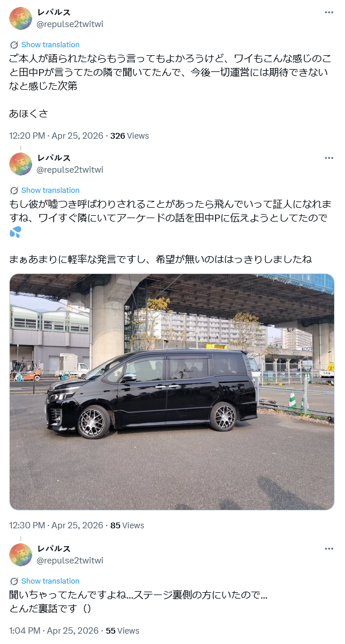
Task: Click 12:20 PM · Apr 25, 2026 timestamp
Action: tap(56, 136)
